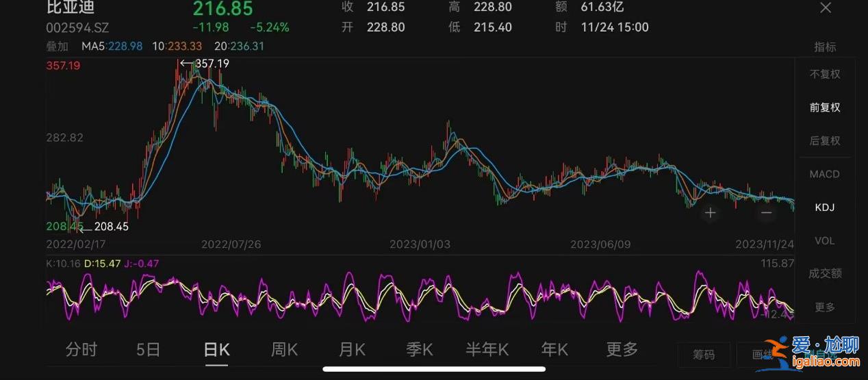868x380 pixels.
Task: Switch to 月K monthly chart tab
Action: [x=352, y=350]
